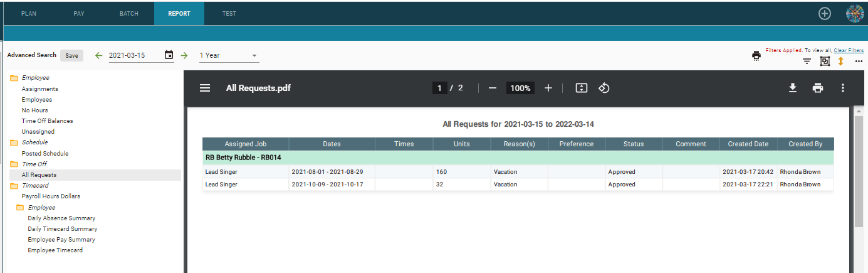Screen dimensions: 868x273
Task: Collapse the Time Off folder
Action: (x=14, y=164)
